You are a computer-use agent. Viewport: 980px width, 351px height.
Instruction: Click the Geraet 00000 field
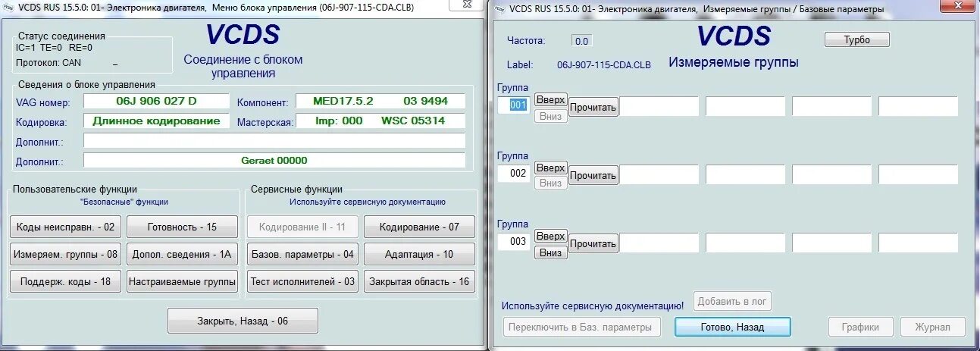tap(274, 160)
